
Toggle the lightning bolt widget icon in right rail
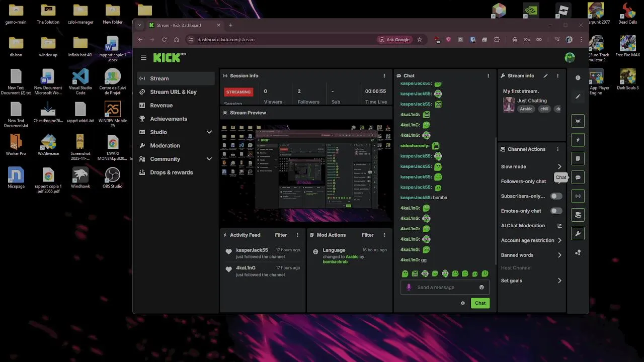578,140
